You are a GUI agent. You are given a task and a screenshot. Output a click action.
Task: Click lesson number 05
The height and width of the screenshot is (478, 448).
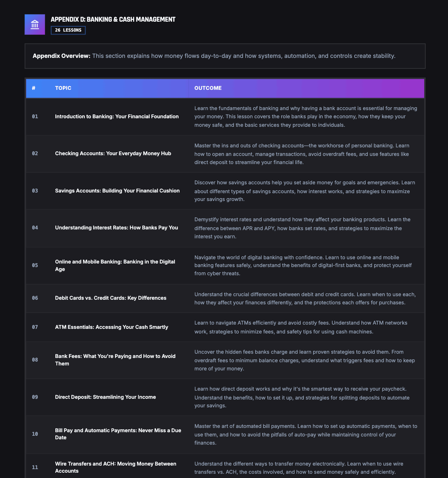pyautogui.click(x=35, y=265)
